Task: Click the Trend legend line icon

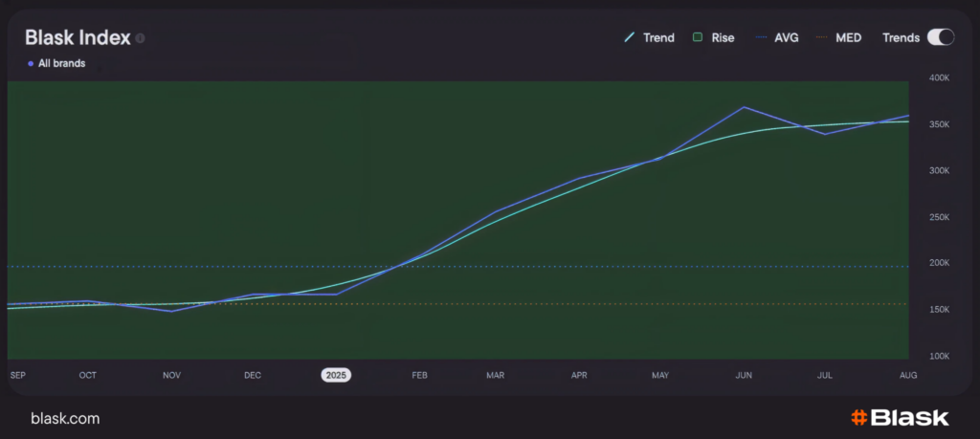Action: tap(630, 37)
